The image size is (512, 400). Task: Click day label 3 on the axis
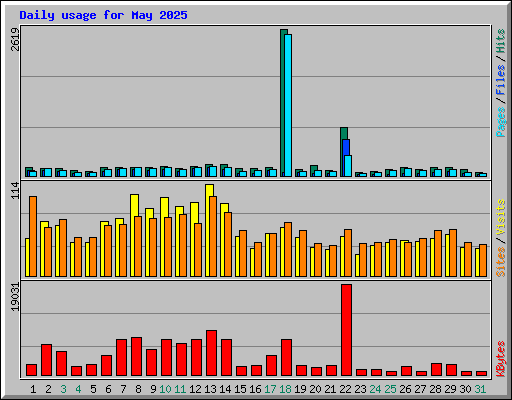click(x=63, y=389)
